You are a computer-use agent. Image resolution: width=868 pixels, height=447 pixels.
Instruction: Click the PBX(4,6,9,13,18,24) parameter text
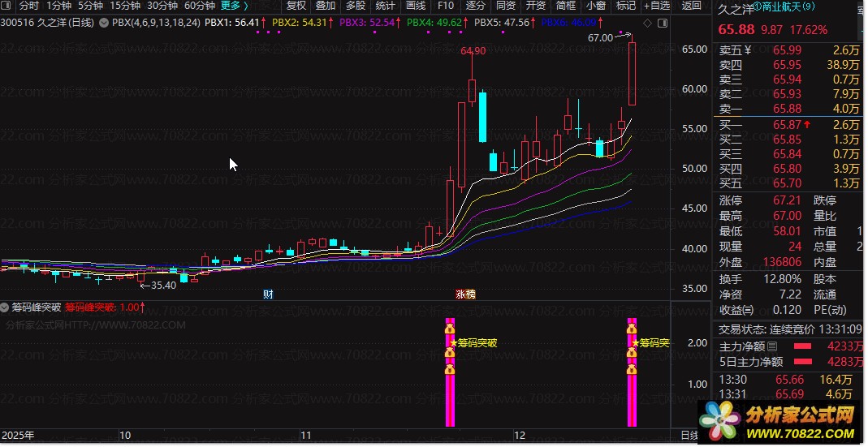156,24
